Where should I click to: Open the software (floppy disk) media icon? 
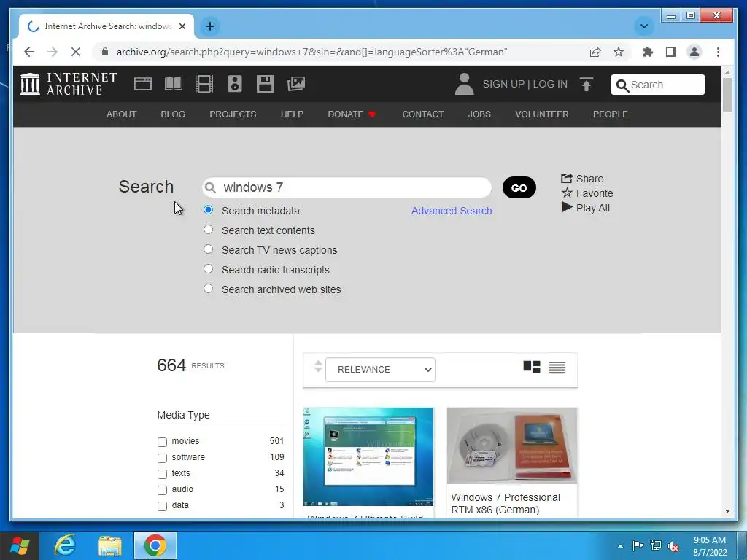(266, 84)
